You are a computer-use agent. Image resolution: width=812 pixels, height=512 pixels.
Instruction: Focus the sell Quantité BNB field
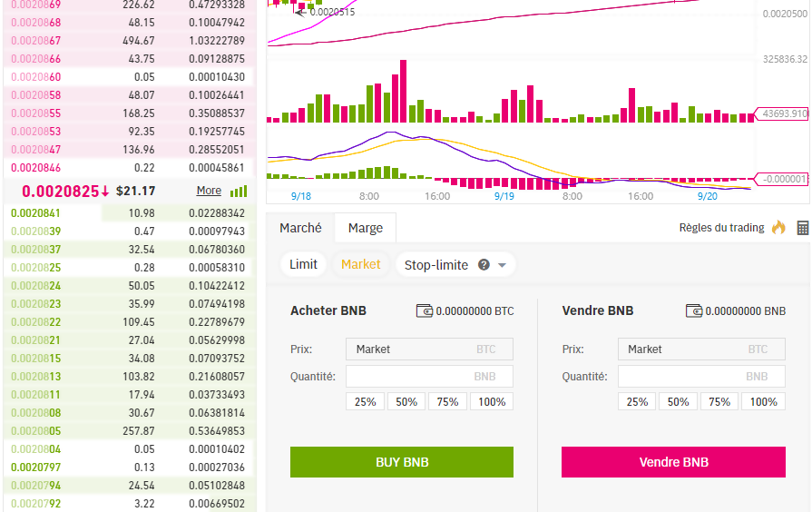pos(701,376)
